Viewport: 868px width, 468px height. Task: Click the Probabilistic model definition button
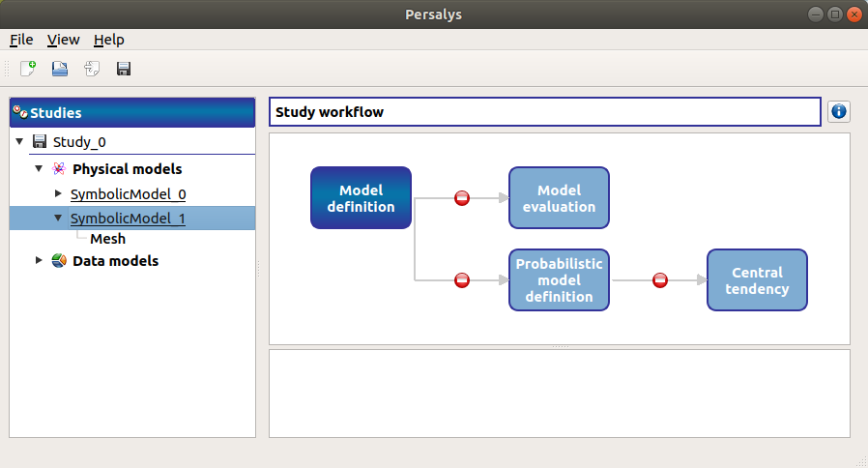[559, 280]
